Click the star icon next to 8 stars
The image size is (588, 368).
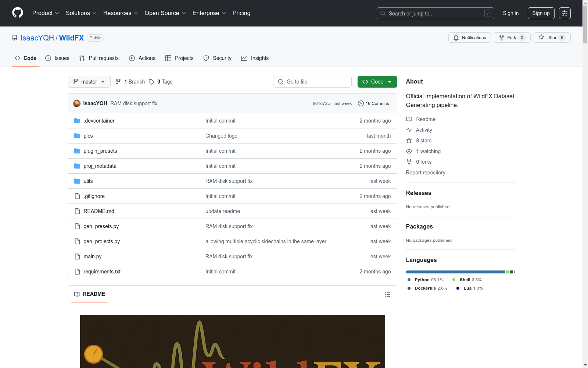[409, 141]
